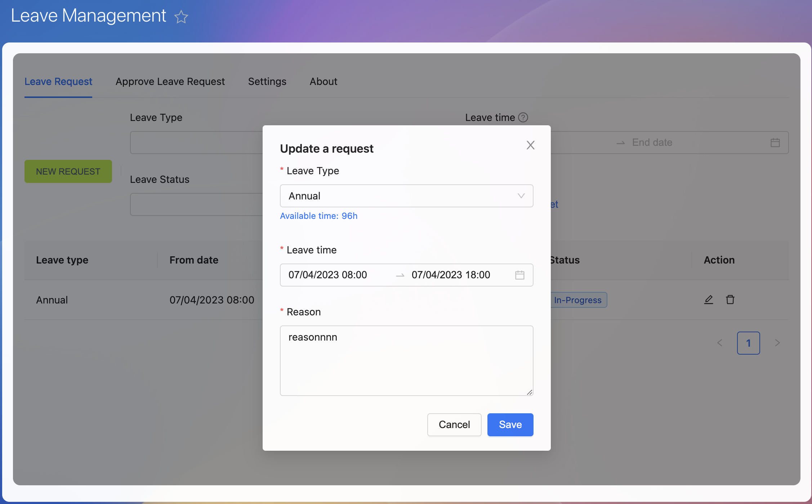Viewport: 812px width, 504px height.
Task: Open calendar icon in dialog leave time
Action: pyautogui.click(x=519, y=275)
